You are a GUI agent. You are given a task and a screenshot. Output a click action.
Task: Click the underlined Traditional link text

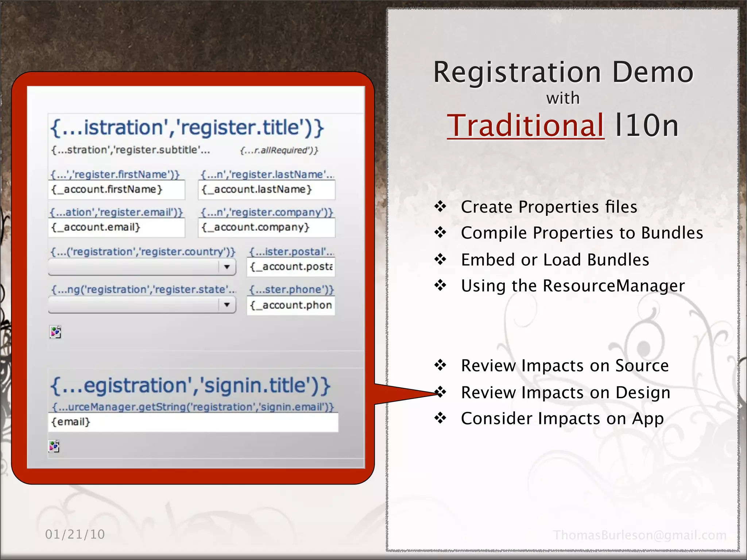point(526,125)
